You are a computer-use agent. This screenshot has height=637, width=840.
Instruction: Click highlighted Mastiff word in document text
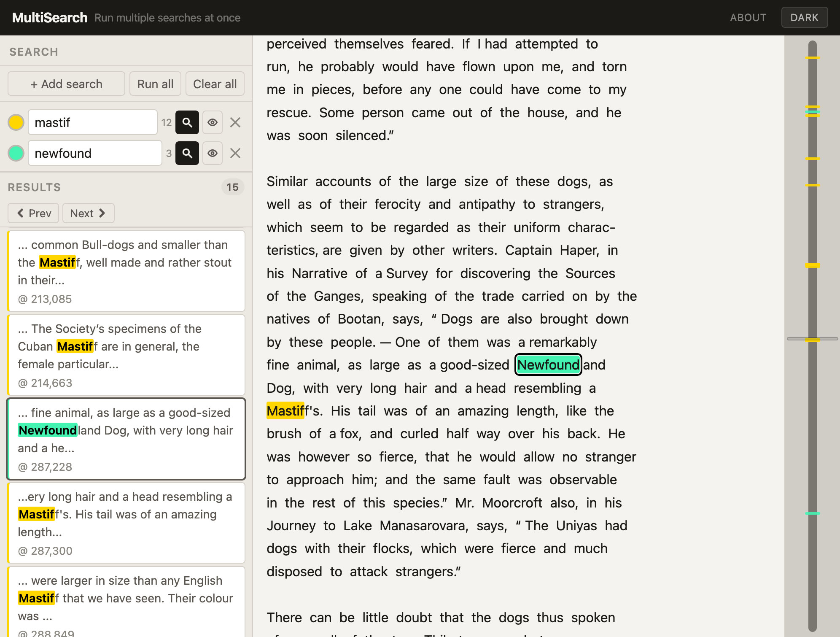286,411
